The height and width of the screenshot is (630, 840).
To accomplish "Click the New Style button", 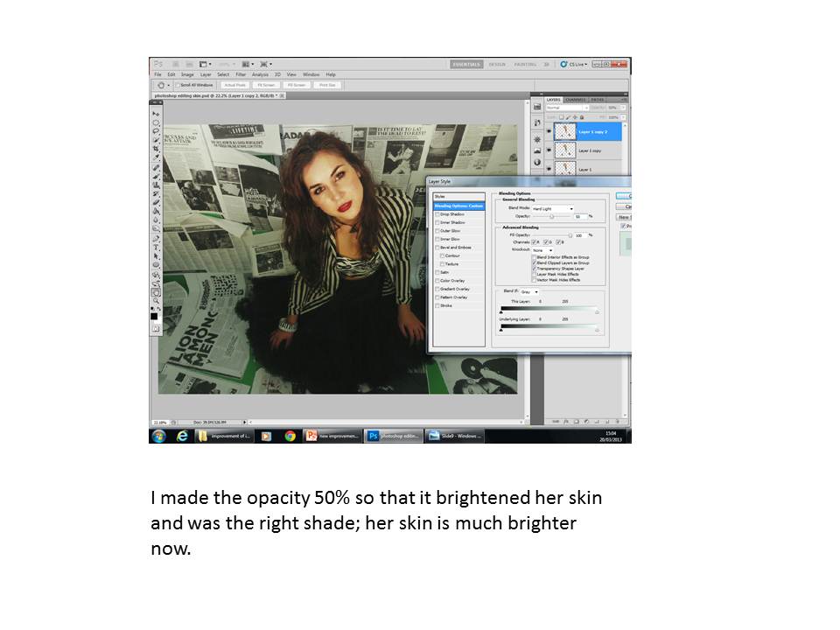I will pos(624,218).
